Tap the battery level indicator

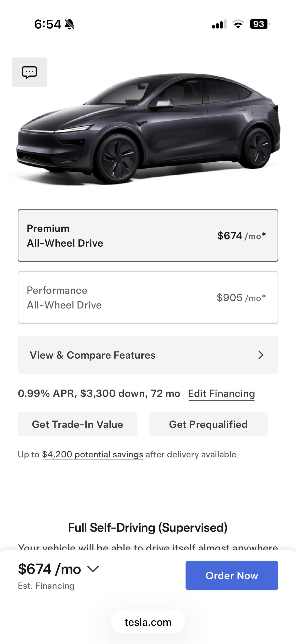point(259,24)
